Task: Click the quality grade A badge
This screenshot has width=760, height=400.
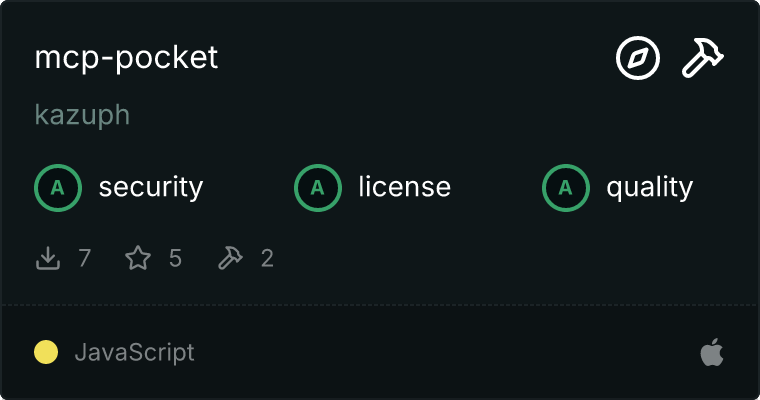Action: pyautogui.click(x=566, y=187)
